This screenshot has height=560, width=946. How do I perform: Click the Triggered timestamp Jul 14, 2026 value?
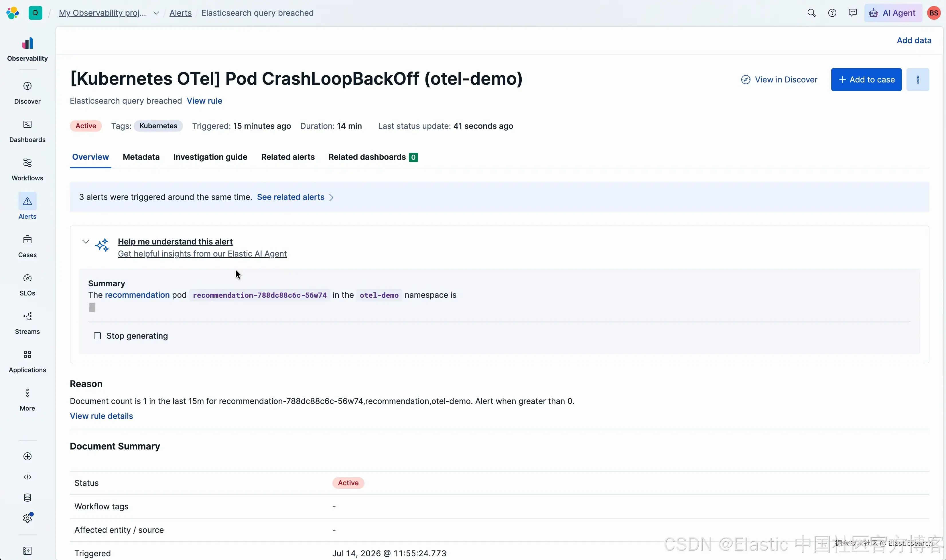point(389,553)
